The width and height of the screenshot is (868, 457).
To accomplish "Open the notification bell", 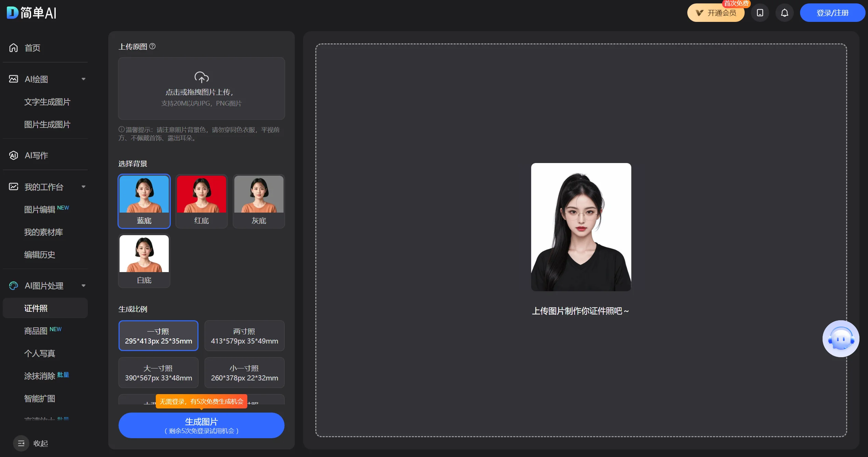I will [784, 13].
